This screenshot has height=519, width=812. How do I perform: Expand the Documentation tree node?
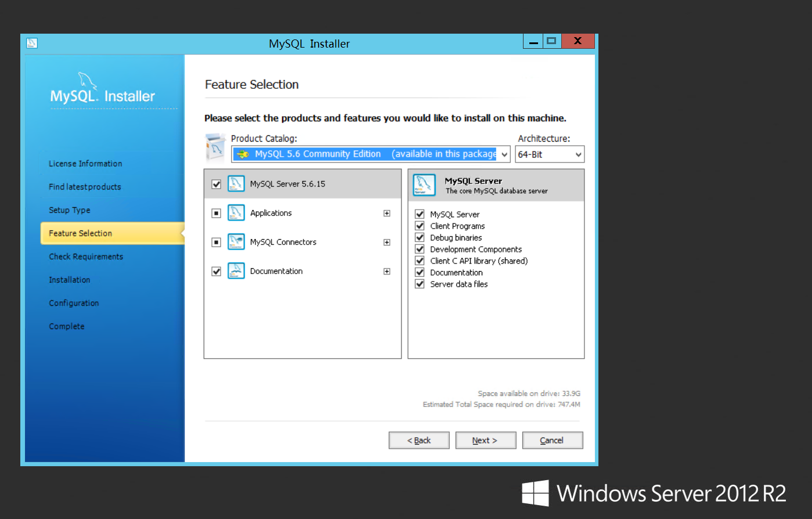click(x=387, y=271)
